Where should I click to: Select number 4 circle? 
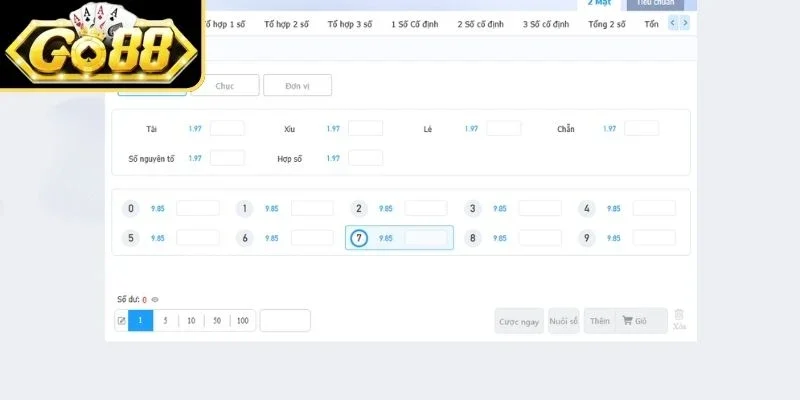pyautogui.click(x=587, y=209)
